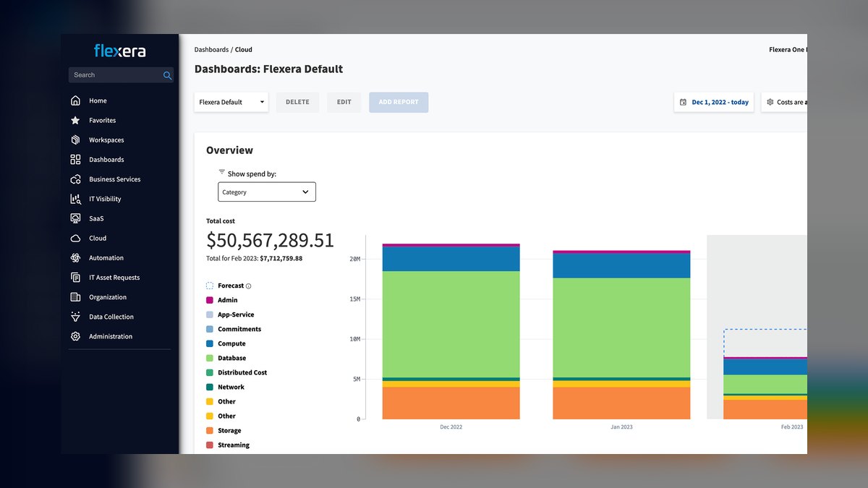Click the Forecast dashed legend swatch

[210, 286]
